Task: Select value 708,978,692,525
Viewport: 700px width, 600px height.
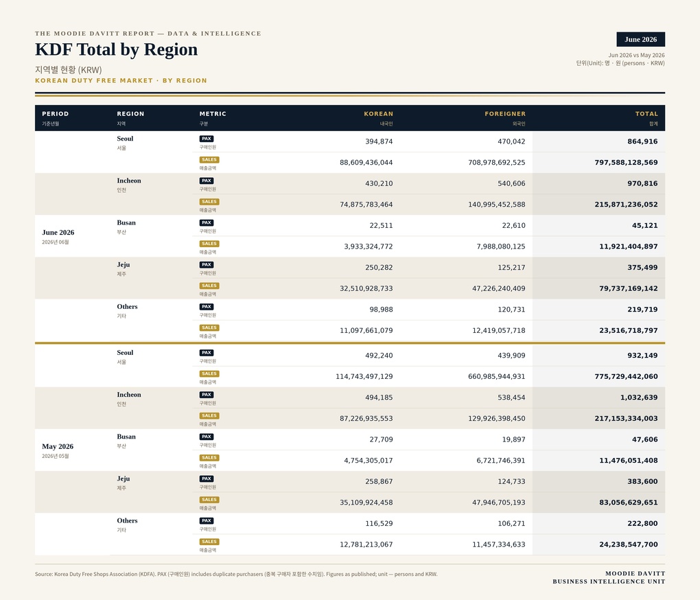Action: coord(496,163)
